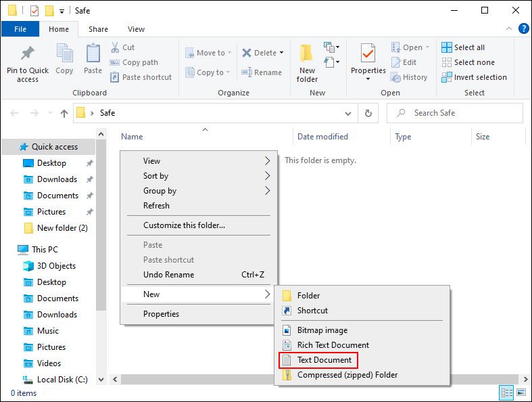Open Local Disk (C:) in sidebar
532x402 pixels.
(x=55, y=380)
